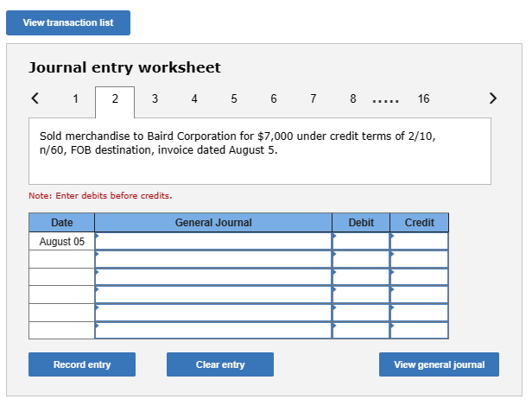Open journal entry tab 8
The width and height of the screenshot is (532, 418).
coord(353,98)
